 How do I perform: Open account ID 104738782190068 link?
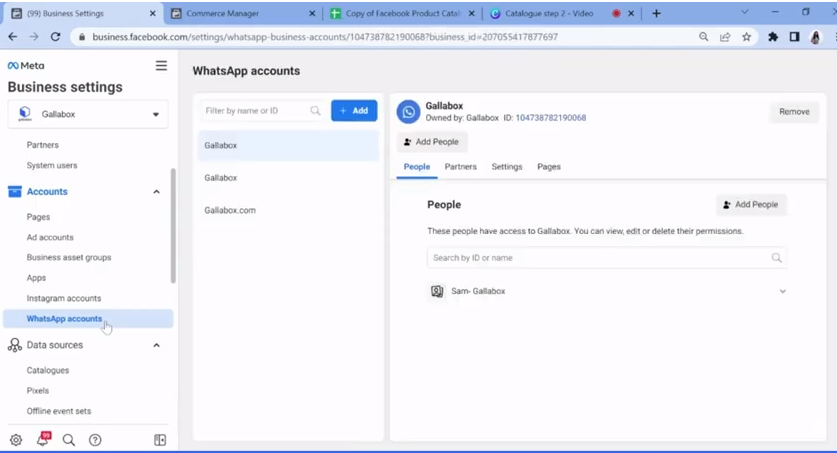tap(550, 118)
